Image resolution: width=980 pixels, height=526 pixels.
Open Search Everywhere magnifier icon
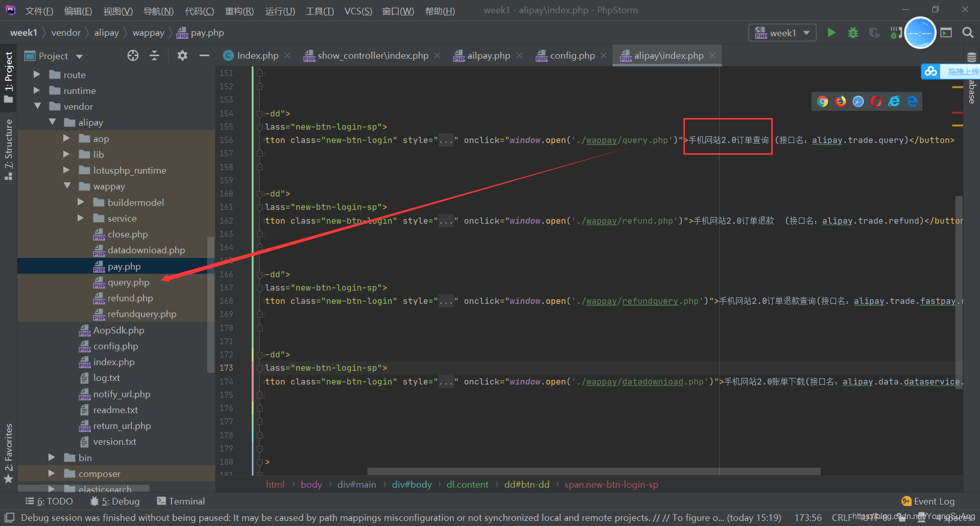(x=967, y=33)
